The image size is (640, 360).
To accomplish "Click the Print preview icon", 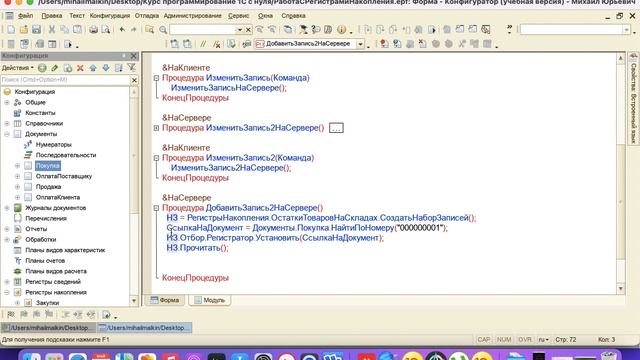I will click(106, 29).
